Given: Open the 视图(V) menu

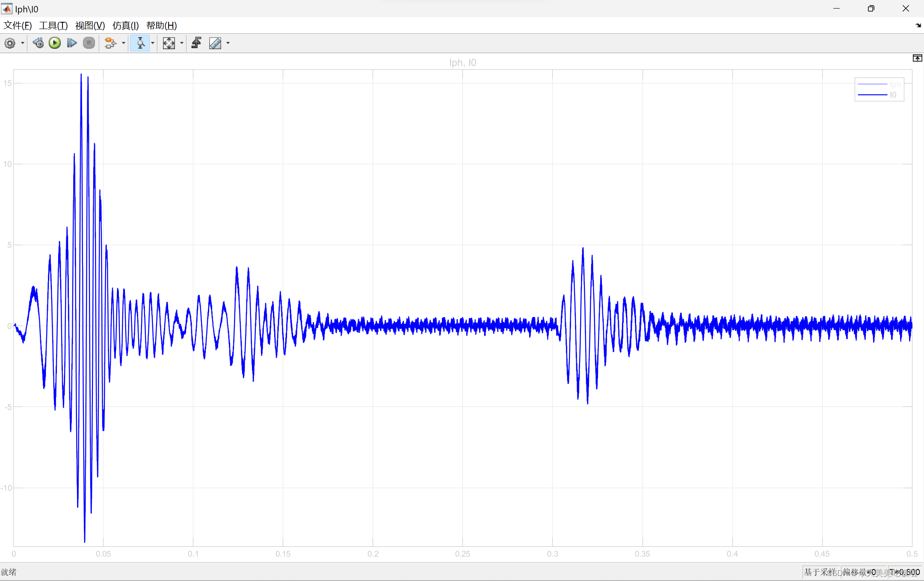Looking at the screenshot, I should pyautogui.click(x=90, y=26).
